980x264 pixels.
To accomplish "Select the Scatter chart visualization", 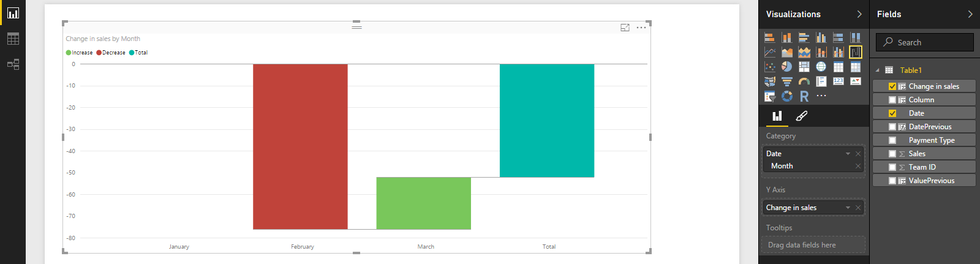I will tap(770, 67).
